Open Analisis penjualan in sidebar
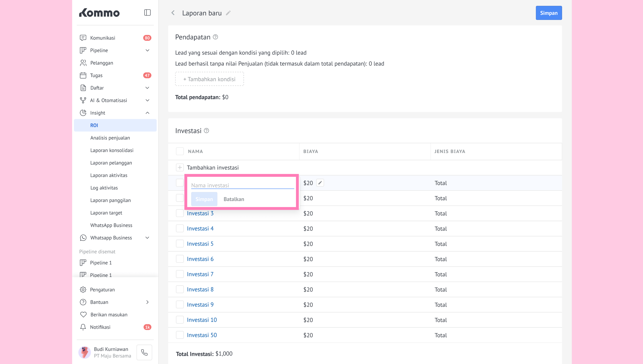The image size is (643, 364). coord(110,138)
